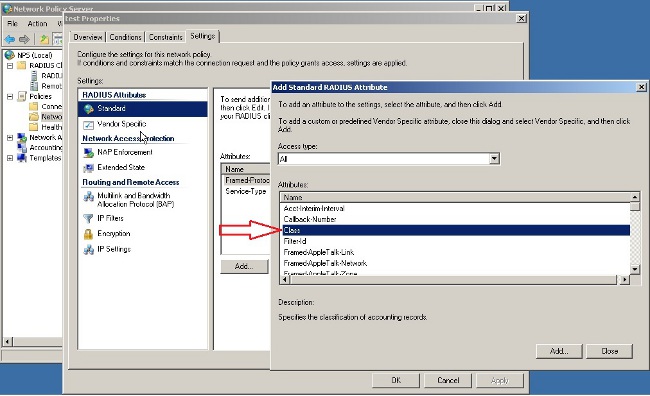The height and width of the screenshot is (396, 650).
Task: Select Network Policies in the console tree
Action: tap(51, 117)
